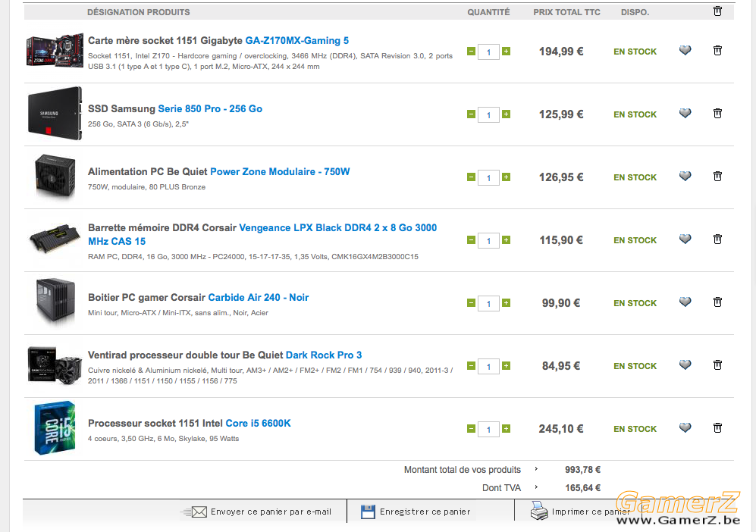Click EN STOCK status for Samsung SSD
The width and height of the screenshot is (756, 532).
tap(635, 114)
